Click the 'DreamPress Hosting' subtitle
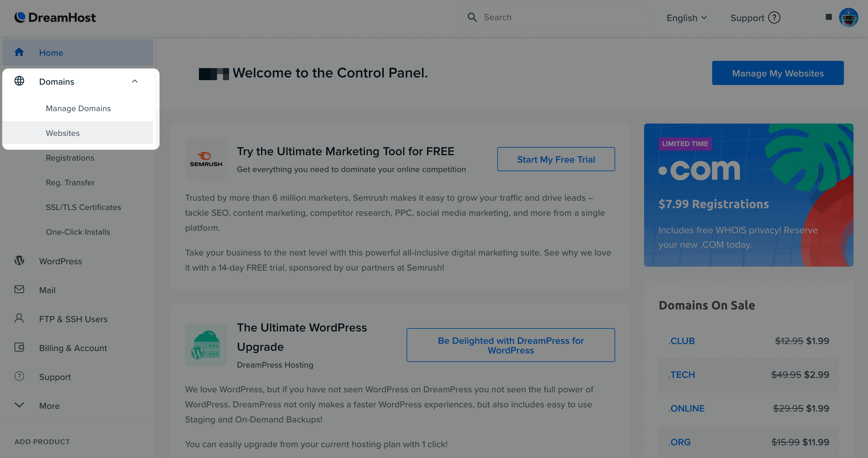The height and width of the screenshot is (458, 868). 275,365
